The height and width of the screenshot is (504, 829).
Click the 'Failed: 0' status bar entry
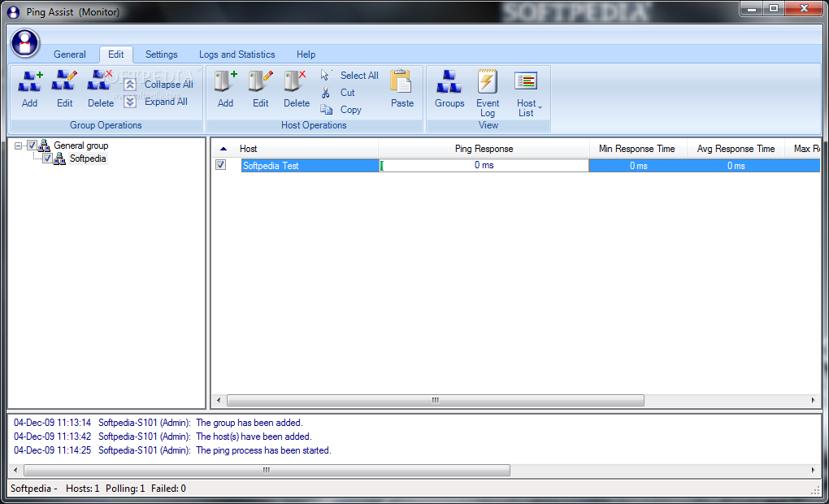168,489
